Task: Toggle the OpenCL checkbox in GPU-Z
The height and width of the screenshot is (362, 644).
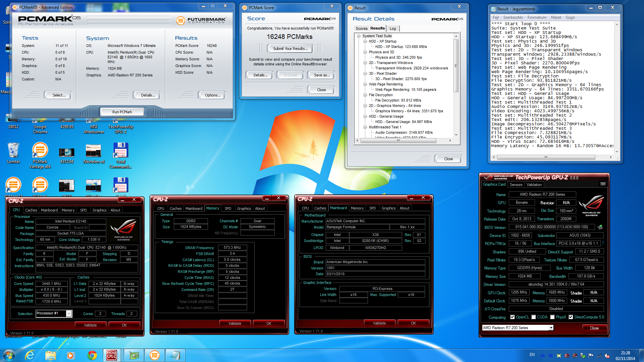Action: coord(512,317)
